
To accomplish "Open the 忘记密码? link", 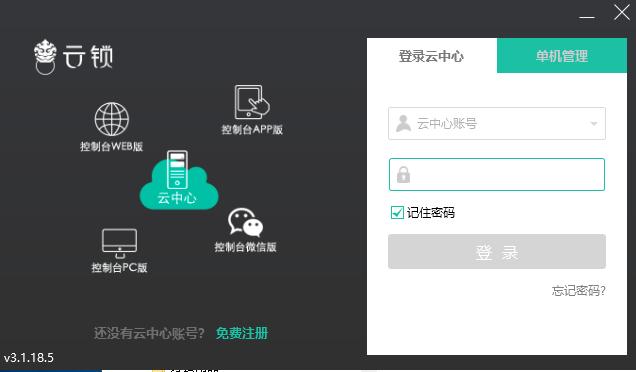I will point(578,290).
